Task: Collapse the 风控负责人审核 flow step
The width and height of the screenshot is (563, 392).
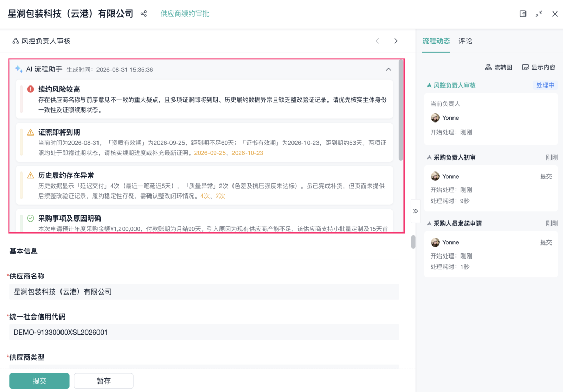Action: [429, 85]
